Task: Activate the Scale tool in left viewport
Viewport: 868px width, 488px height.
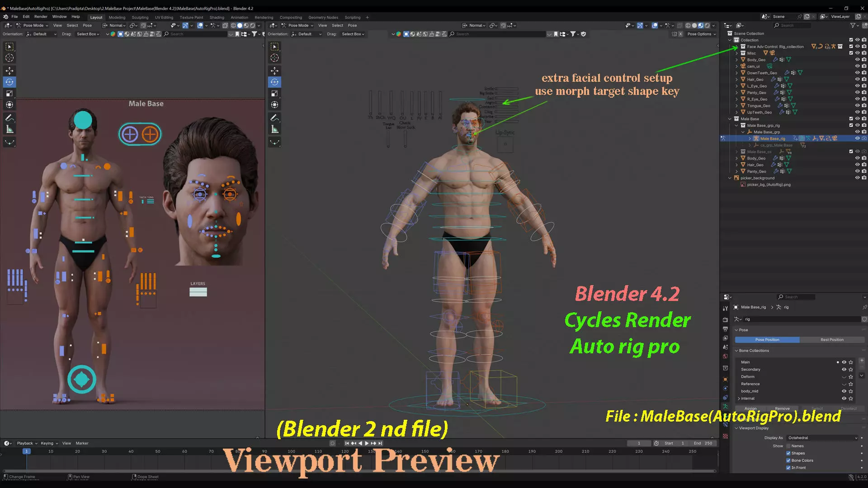Action: (9, 94)
